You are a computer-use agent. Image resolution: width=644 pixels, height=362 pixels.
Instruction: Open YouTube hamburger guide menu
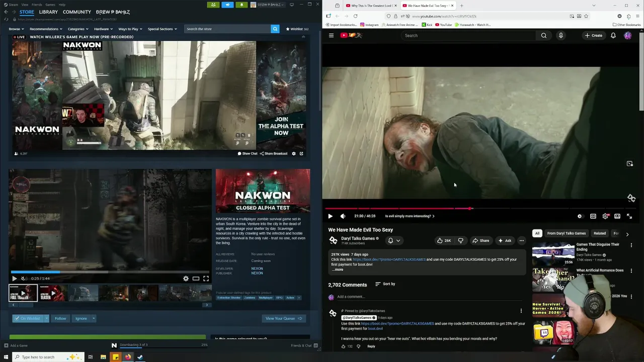pos(331,35)
